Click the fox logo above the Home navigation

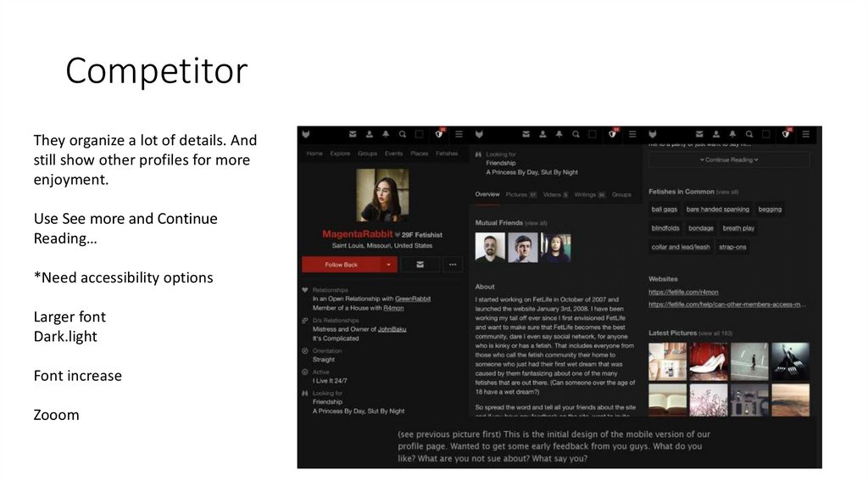[305, 134]
